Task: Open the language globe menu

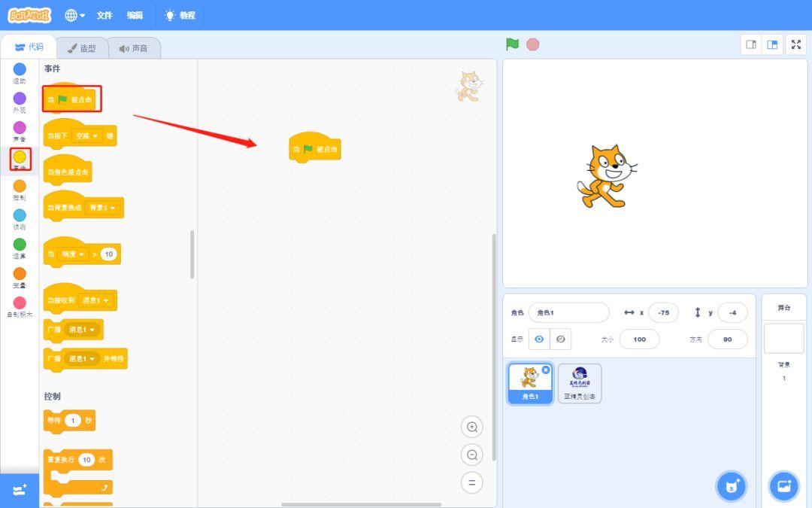Action: [x=74, y=15]
